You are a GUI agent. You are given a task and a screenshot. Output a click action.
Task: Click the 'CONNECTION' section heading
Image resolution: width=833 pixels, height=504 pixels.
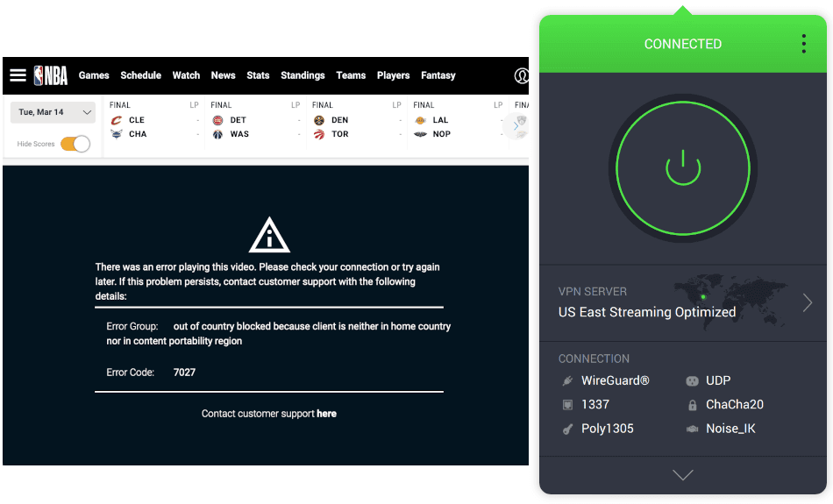click(594, 358)
